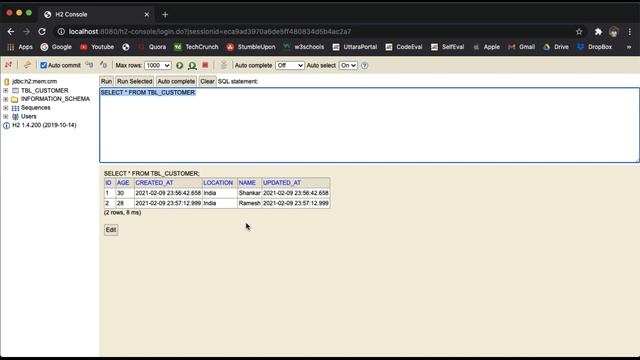Viewport: 640px width, 360px height.
Task: Click the Users icon in tree
Action: [x=15, y=116]
